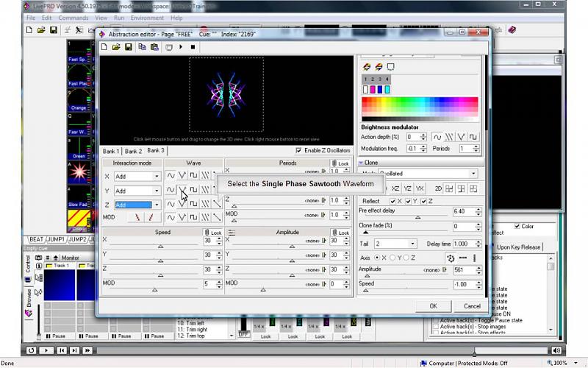Click second red MOD interaction icon
The image size is (588, 368).
point(151,217)
